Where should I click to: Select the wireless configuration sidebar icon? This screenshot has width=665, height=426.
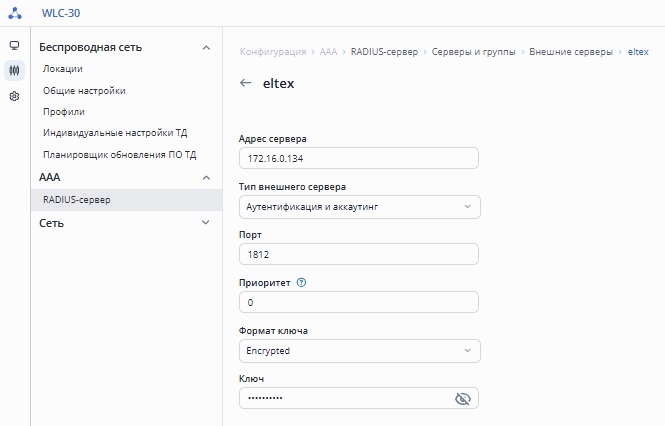14,71
